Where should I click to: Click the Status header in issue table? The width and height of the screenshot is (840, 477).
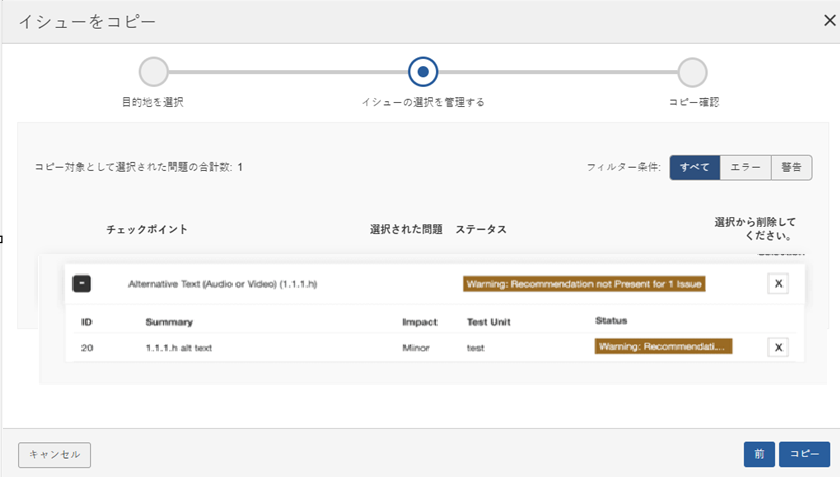coord(609,321)
